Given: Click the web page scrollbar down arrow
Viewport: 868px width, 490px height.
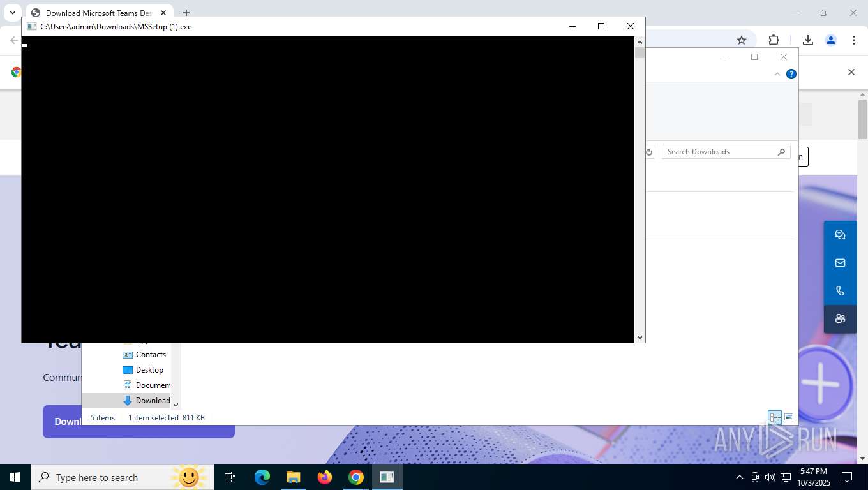Looking at the screenshot, I should 862,458.
